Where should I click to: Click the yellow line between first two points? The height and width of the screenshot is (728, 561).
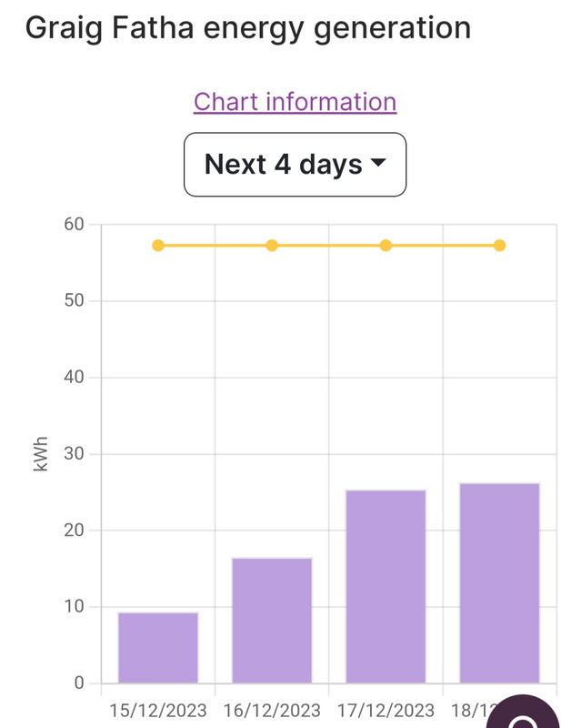click(x=215, y=246)
